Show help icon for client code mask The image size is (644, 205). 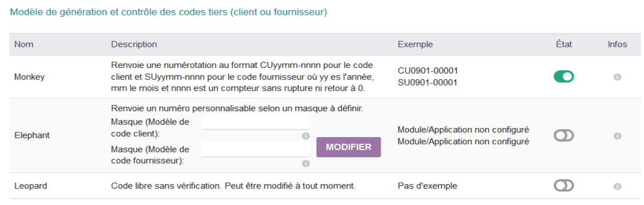pyautogui.click(x=306, y=136)
